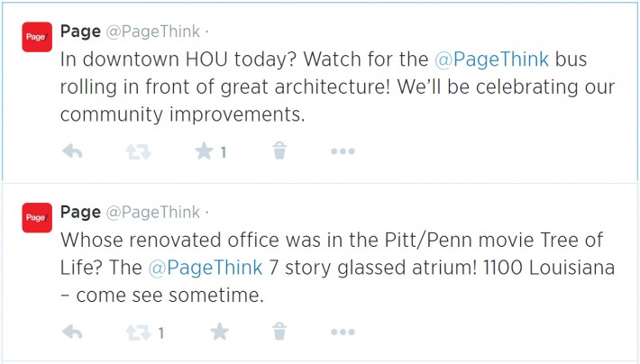
Task: Reply to the downtown HOU tweet
Action: coord(72,151)
